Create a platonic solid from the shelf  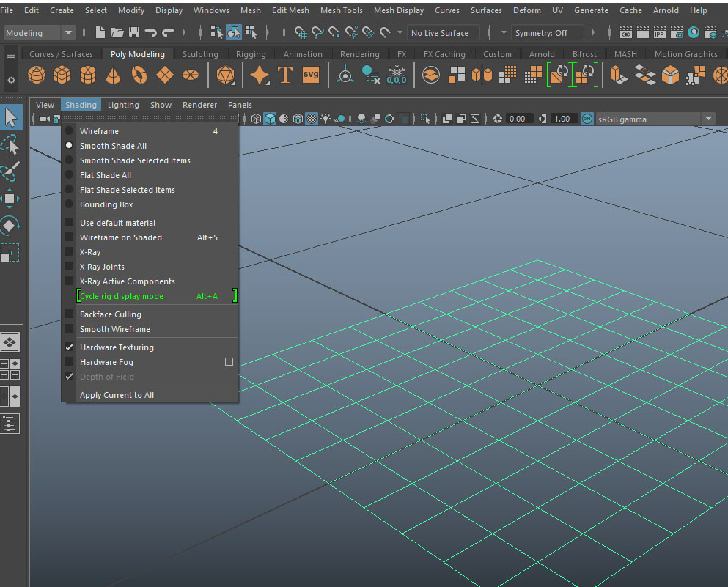[226, 75]
